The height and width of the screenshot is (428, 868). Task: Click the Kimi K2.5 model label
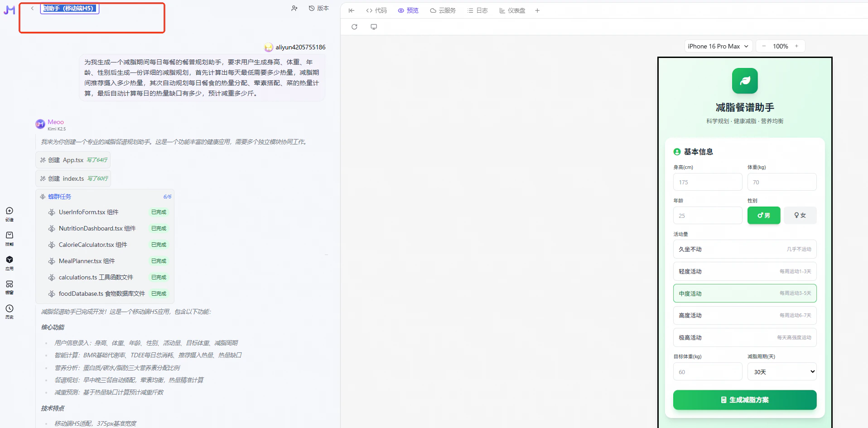click(x=57, y=129)
